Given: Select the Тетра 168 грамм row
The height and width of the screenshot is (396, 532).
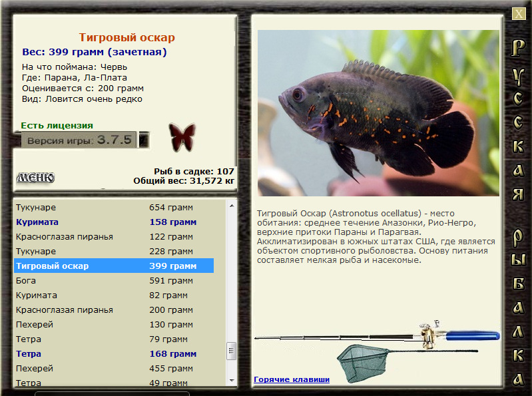Looking at the screenshot, I should pyautogui.click(x=114, y=353).
